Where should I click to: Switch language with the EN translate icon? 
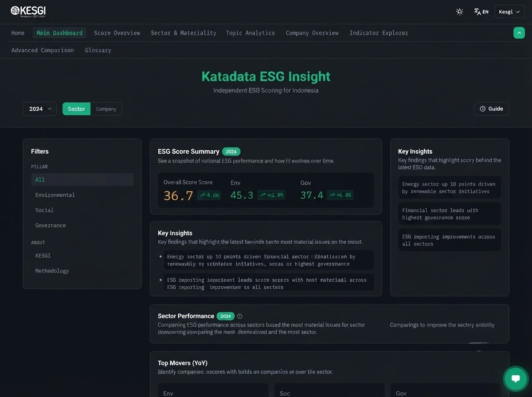tap(481, 12)
